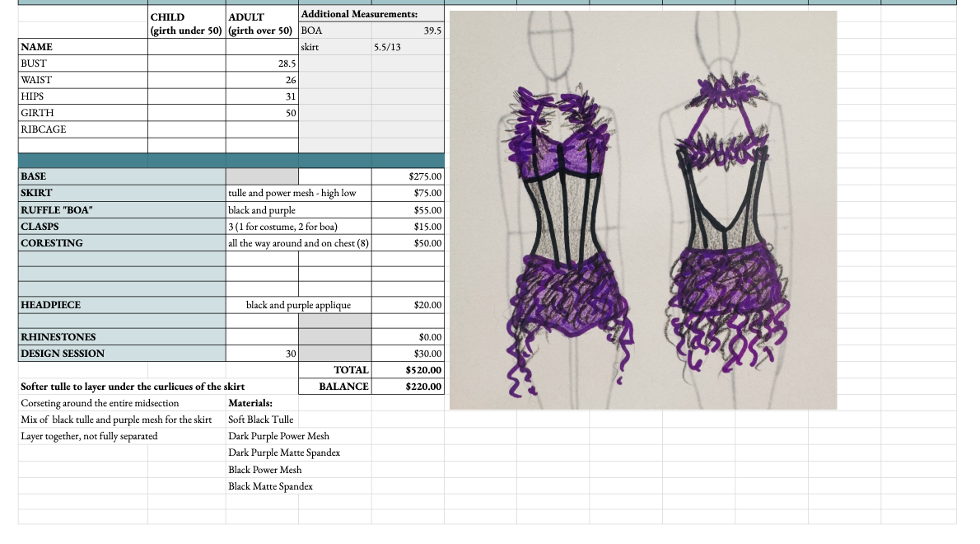This screenshot has height=544, width=980.
Task: Select the RIBCAGE label cell
Action: 83,129
